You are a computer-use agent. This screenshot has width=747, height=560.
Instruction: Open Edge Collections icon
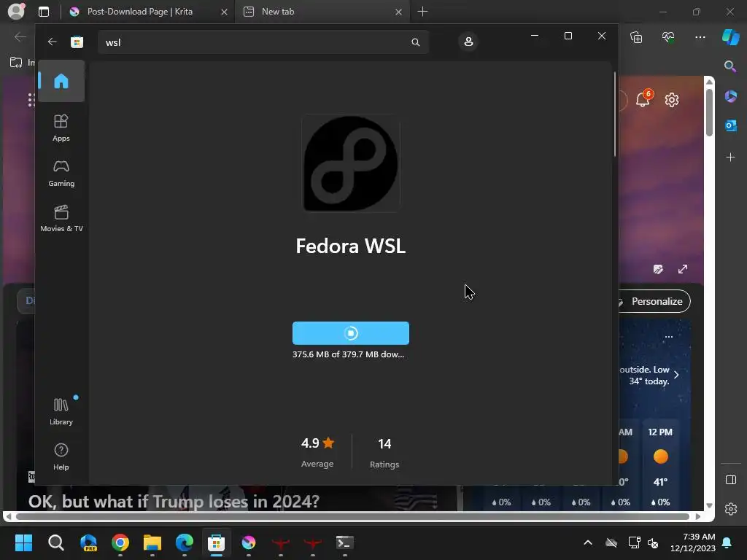[x=636, y=36]
